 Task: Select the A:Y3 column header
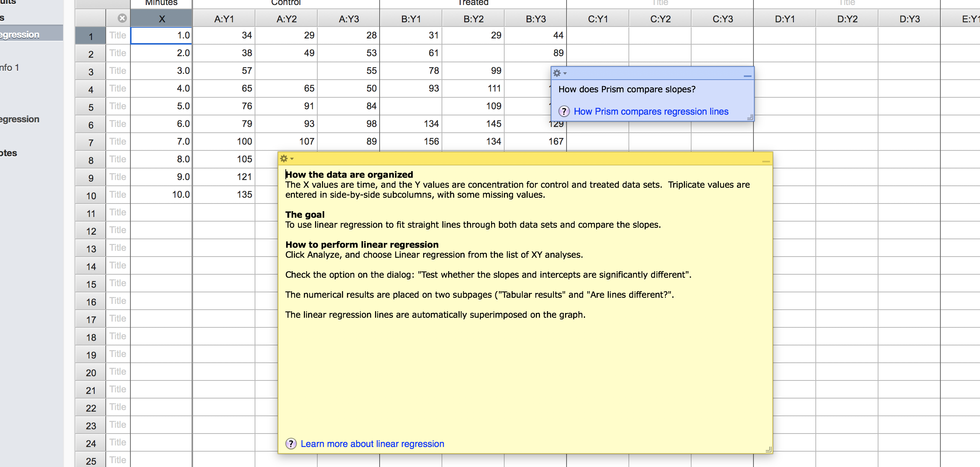[x=348, y=18]
